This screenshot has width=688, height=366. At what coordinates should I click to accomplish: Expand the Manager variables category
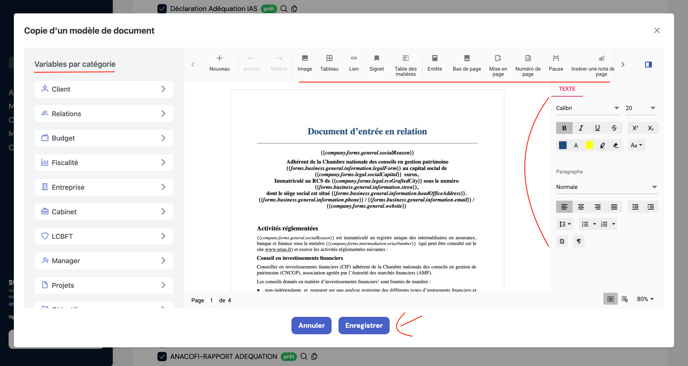[x=104, y=261]
